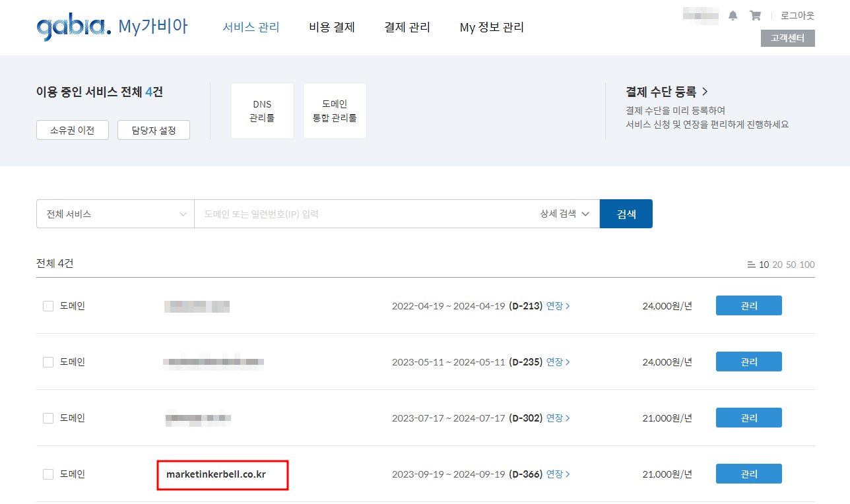Click the Gabia logo
Viewport: 850px width, 504px height.
(x=71, y=26)
